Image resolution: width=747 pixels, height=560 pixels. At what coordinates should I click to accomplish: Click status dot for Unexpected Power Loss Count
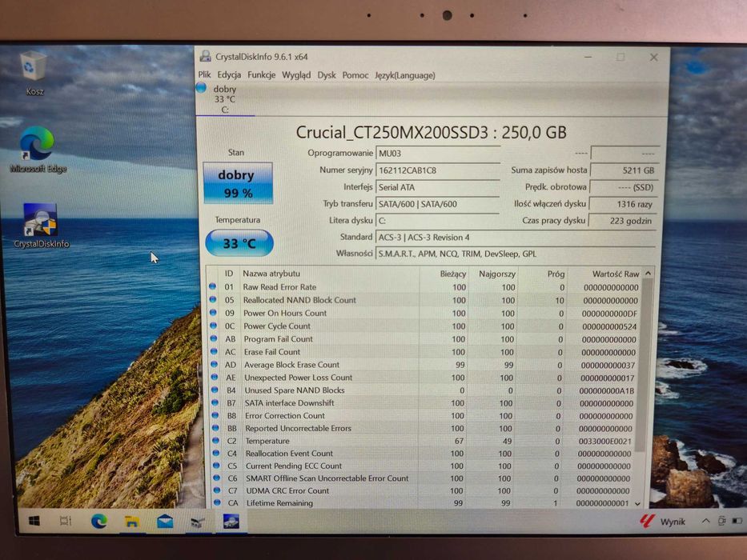point(215,377)
